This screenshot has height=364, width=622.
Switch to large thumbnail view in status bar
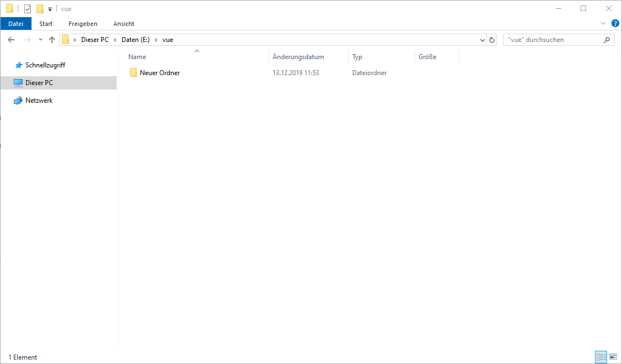pos(614,357)
